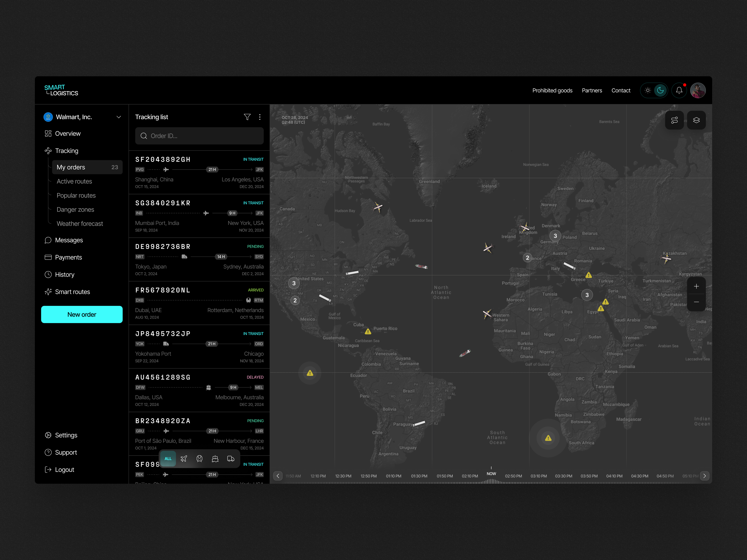Switch theme to light mode

coord(648,90)
